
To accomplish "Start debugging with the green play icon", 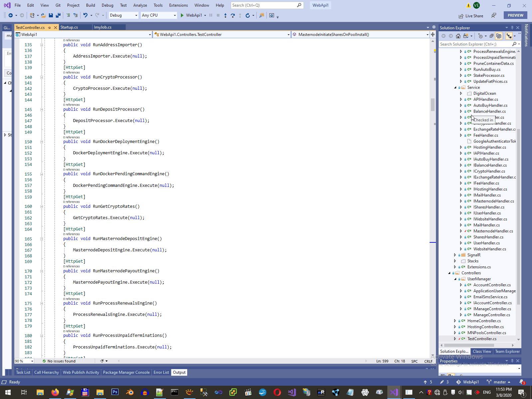I will [182, 15].
